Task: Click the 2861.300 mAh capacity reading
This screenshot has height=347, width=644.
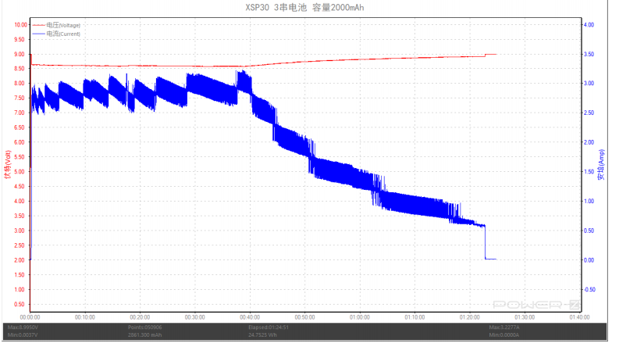Action: click(x=144, y=334)
